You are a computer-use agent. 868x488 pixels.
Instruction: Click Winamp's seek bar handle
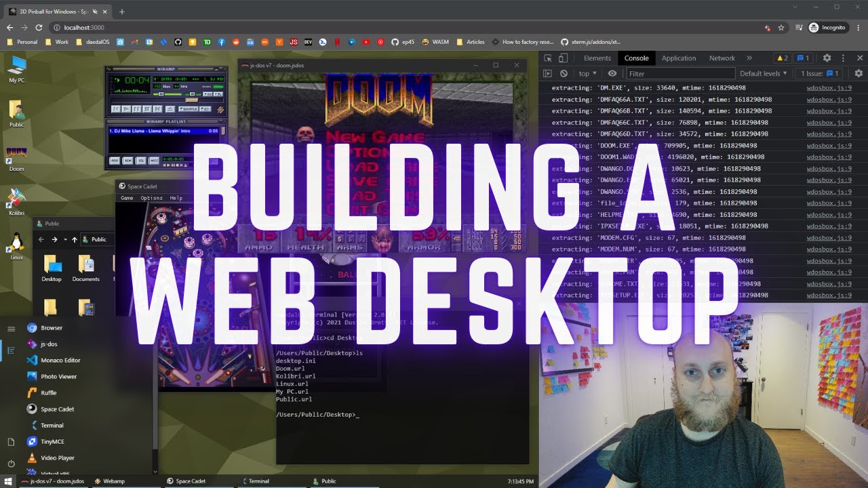(192, 100)
